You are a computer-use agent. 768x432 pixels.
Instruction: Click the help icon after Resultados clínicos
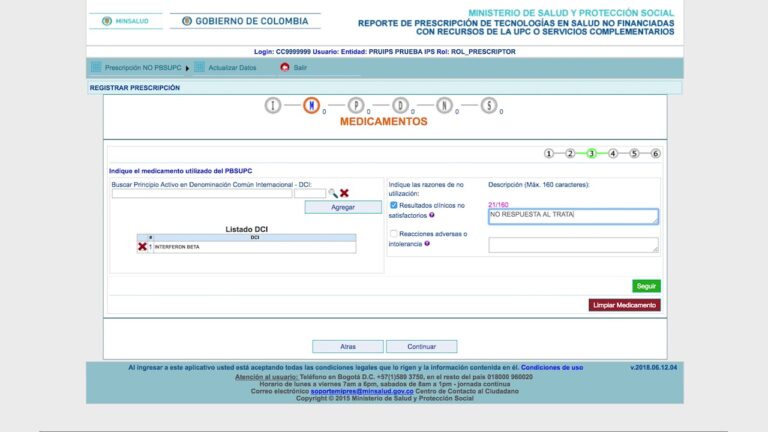[432, 215]
